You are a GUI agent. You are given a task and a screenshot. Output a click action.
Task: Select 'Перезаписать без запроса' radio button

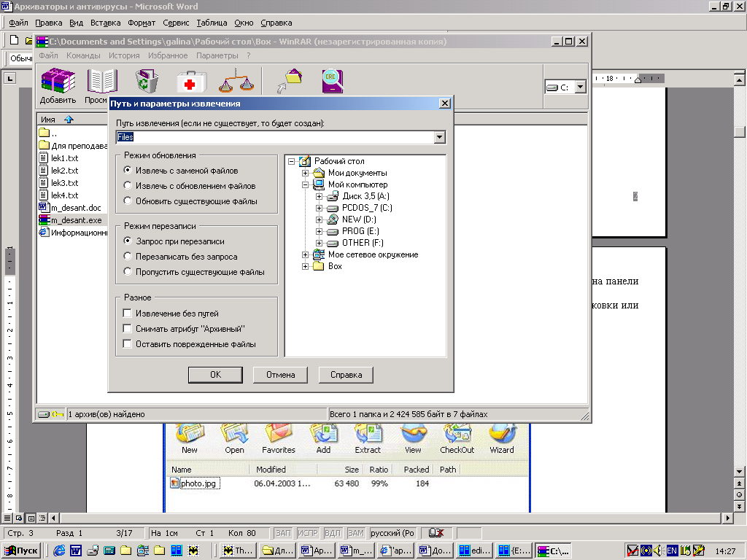coord(127,256)
